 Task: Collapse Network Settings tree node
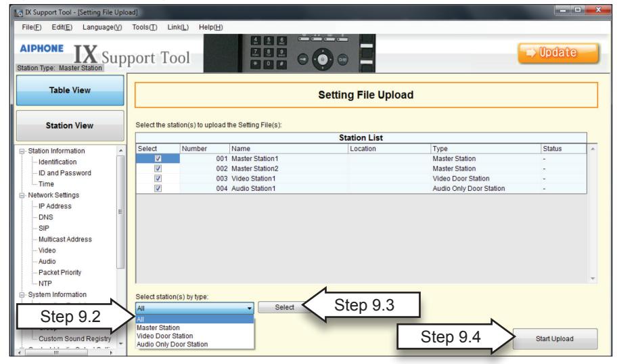tap(22, 195)
